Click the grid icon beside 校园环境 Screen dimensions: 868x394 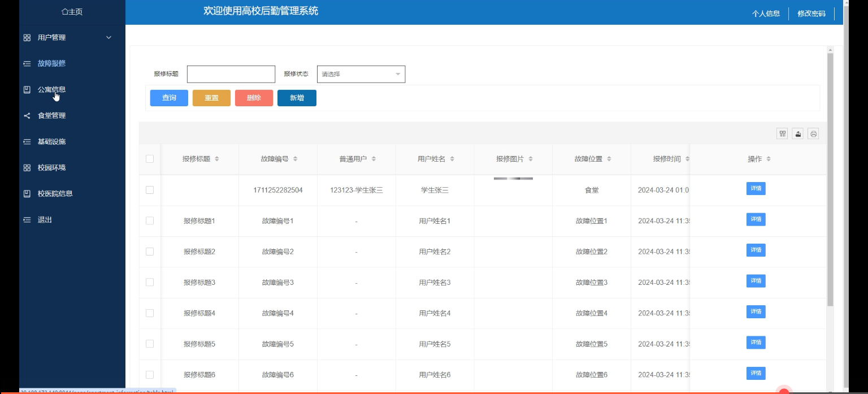(x=27, y=167)
